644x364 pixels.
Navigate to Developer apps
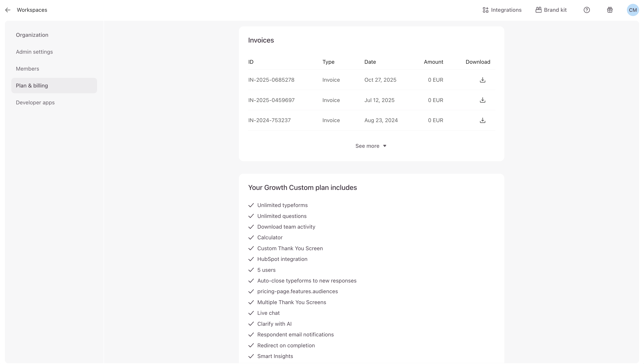point(35,102)
